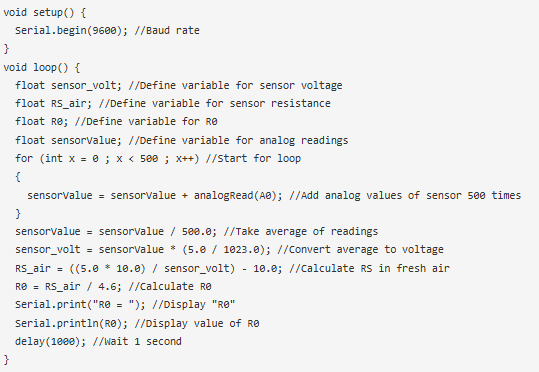Place cursor on Serial.begin(9600) statement
The image size is (539, 372).
[x=71, y=31]
